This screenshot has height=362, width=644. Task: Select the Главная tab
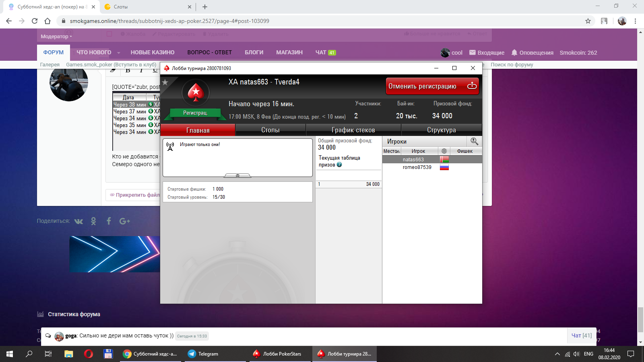coord(198,130)
